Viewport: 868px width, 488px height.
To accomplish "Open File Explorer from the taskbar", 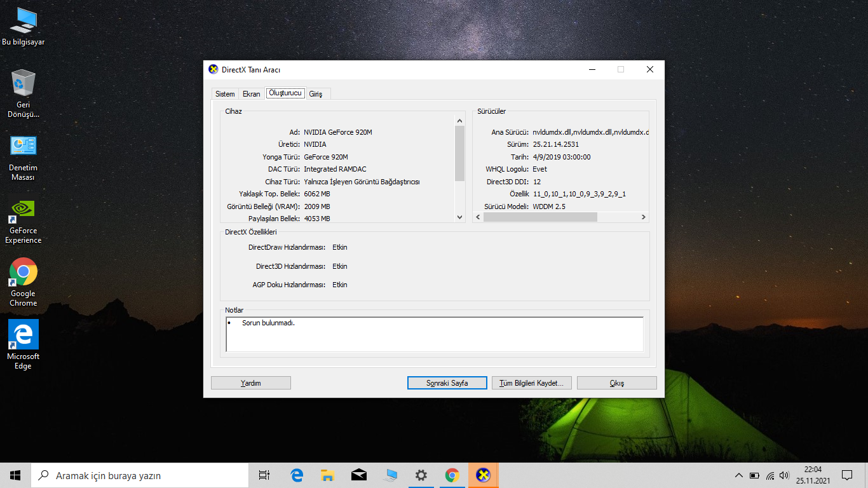I will (328, 475).
